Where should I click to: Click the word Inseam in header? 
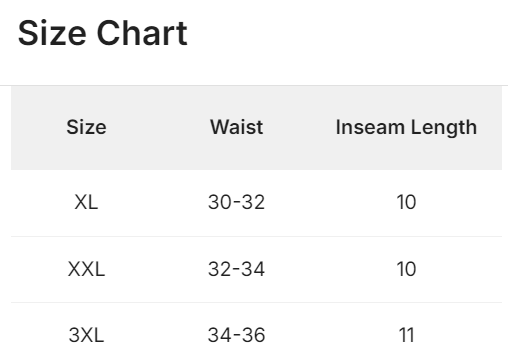pyautogui.click(x=370, y=127)
